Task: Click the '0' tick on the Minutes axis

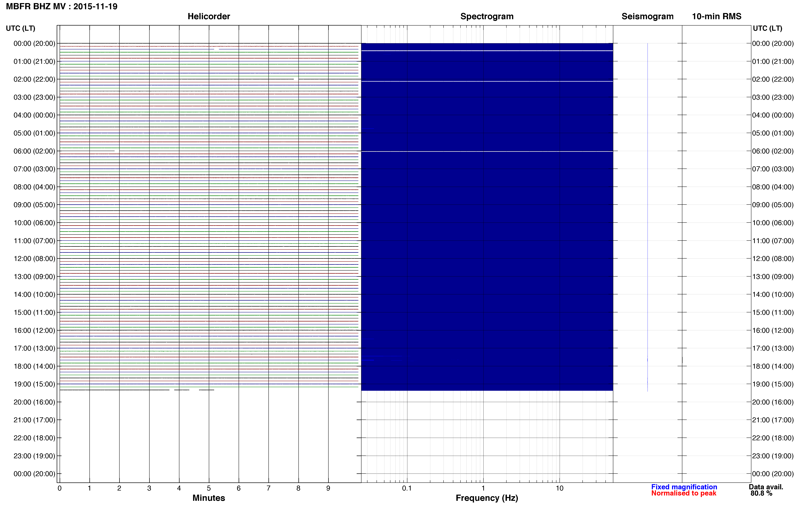Action: 59,488
